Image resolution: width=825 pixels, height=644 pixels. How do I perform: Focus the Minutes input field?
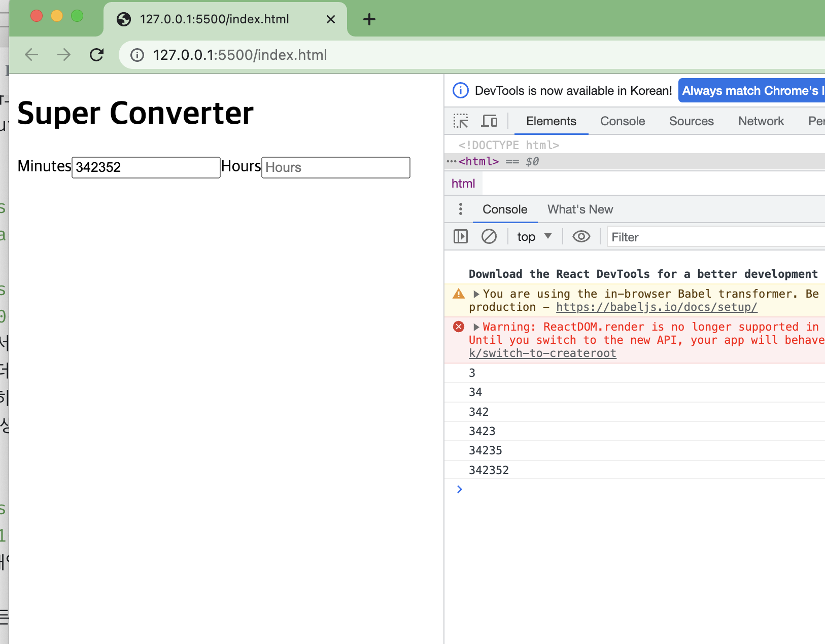coord(146,167)
